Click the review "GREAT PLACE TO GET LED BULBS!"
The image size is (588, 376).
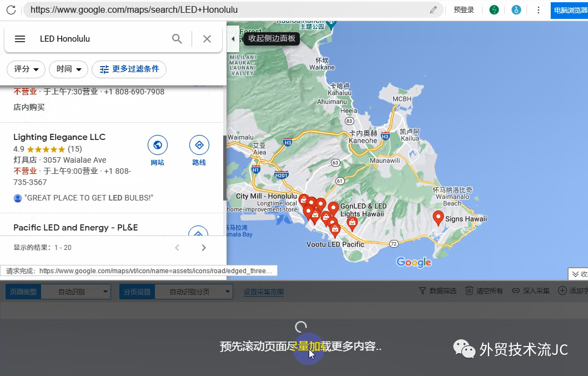tap(89, 198)
